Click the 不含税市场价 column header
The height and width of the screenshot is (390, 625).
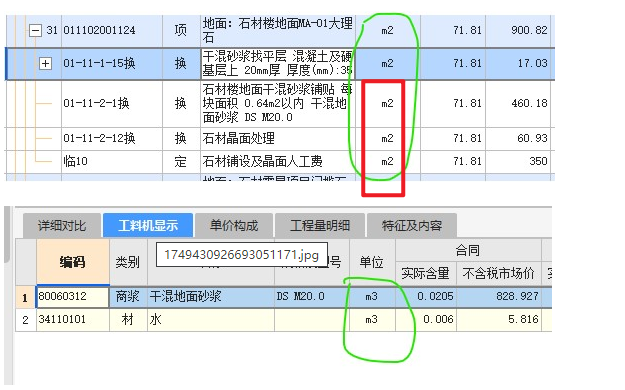pos(498,273)
